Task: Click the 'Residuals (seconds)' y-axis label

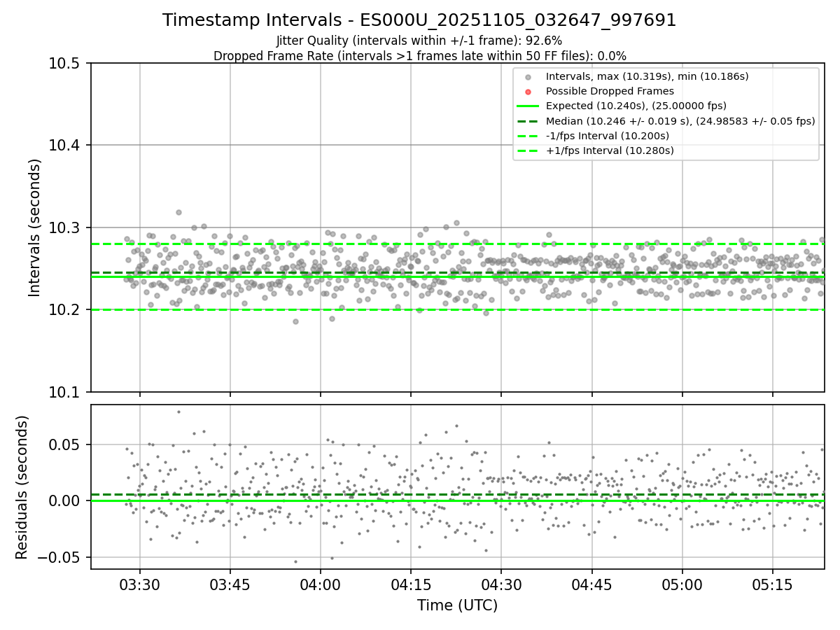Action: coord(22,487)
